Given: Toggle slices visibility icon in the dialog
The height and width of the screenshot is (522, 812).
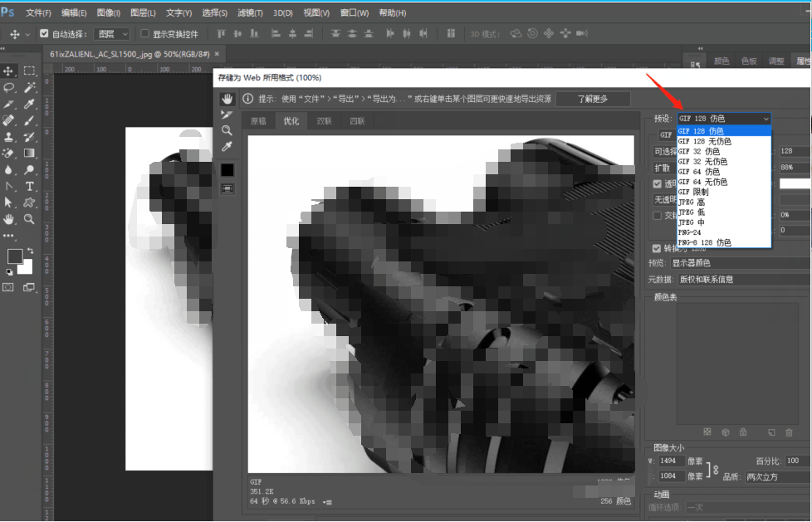Looking at the screenshot, I should pos(227,188).
